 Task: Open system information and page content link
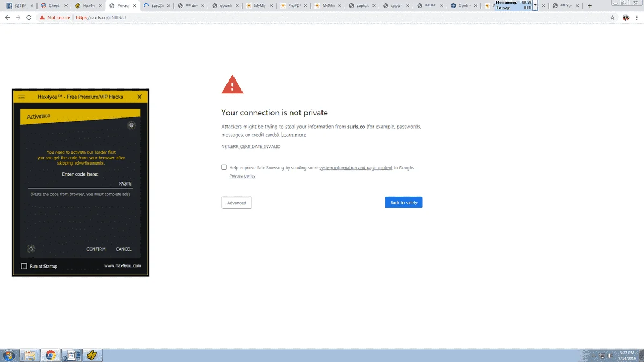(x=356, y=168)
